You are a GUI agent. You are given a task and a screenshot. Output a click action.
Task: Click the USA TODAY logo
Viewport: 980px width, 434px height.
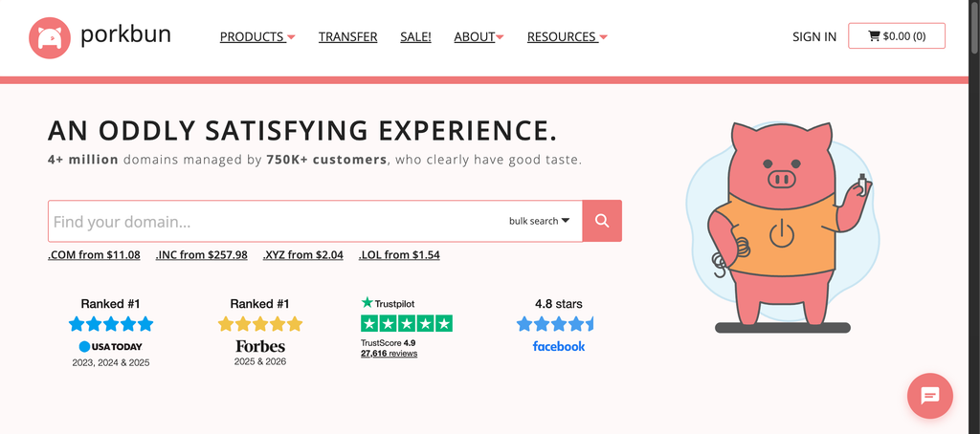tap(111, 347)
